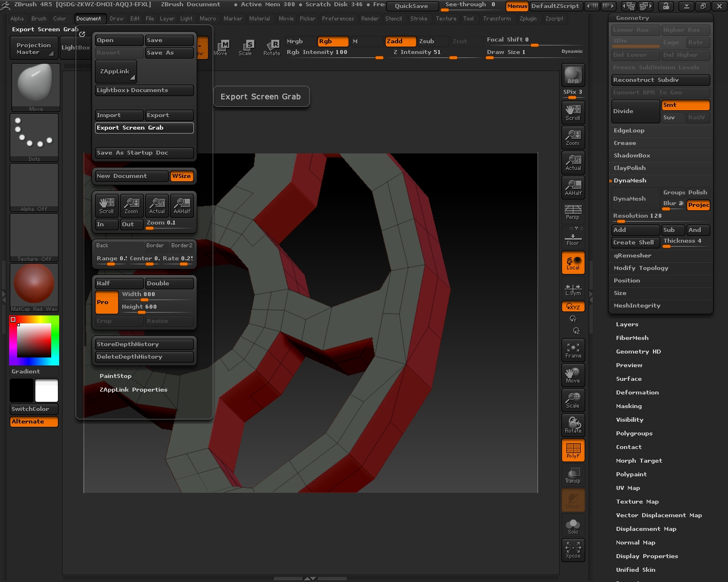Toggle transparency with the Transp icon

573,475
